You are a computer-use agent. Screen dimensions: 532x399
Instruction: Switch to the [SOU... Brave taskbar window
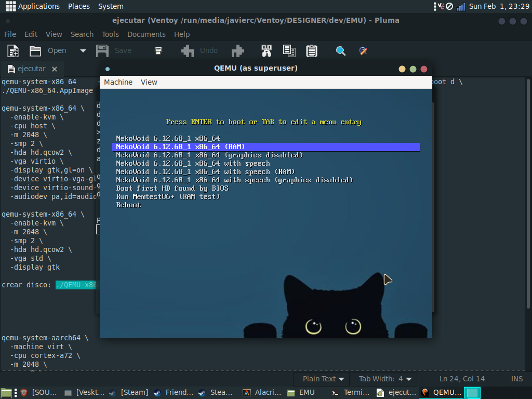(39, 393)
